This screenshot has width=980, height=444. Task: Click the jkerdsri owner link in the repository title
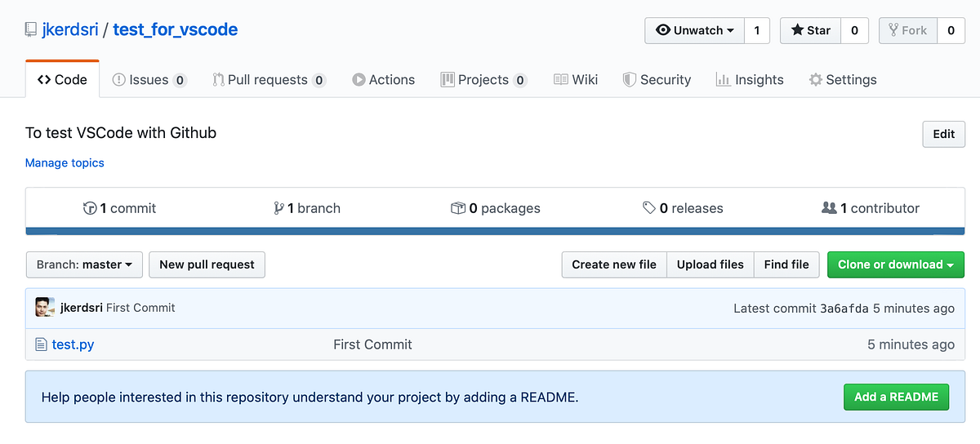(70, 30)
